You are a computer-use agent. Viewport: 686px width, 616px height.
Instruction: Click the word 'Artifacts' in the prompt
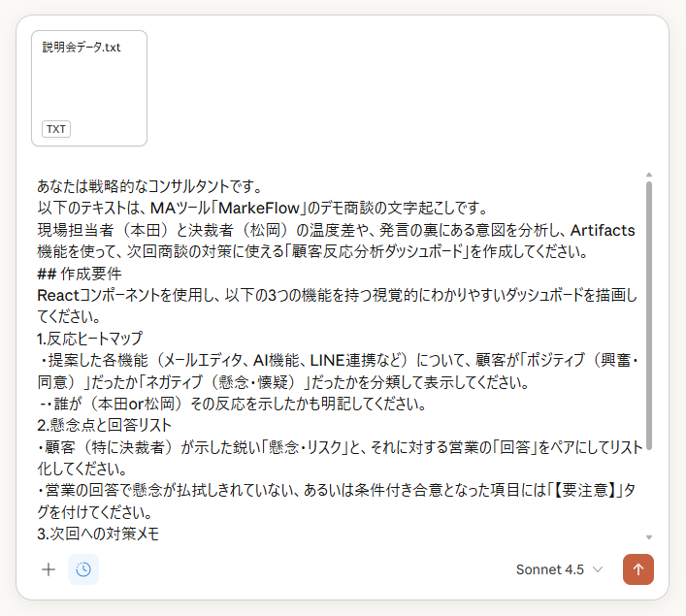603,230
